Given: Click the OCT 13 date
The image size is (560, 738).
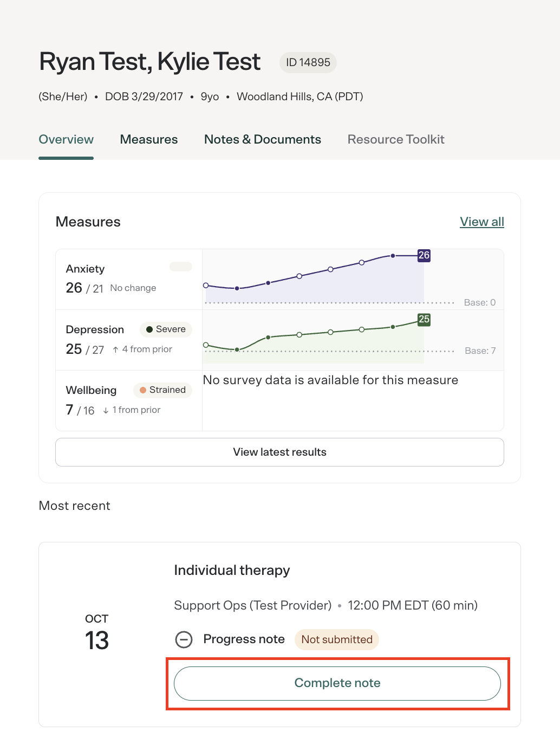Looking at the screenshot, I should tap(97, 632).
